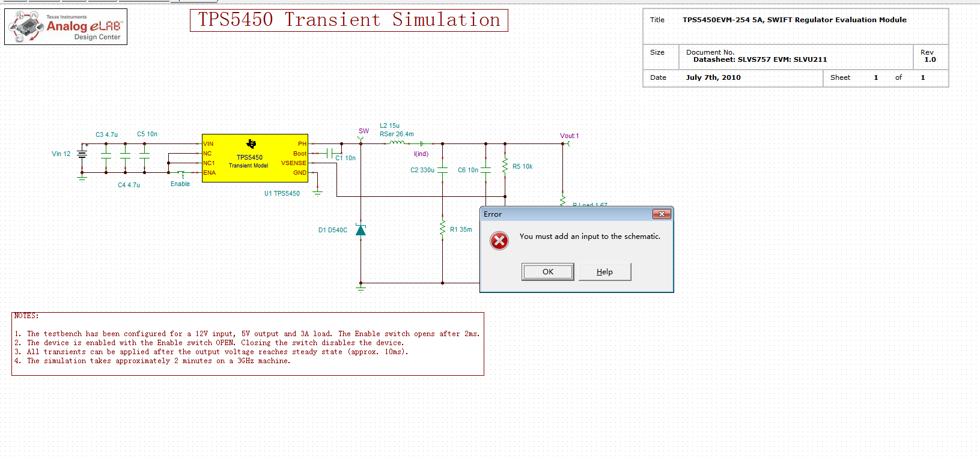
Task: Click the "Vout:1" label
Action: tap(570, 136)
